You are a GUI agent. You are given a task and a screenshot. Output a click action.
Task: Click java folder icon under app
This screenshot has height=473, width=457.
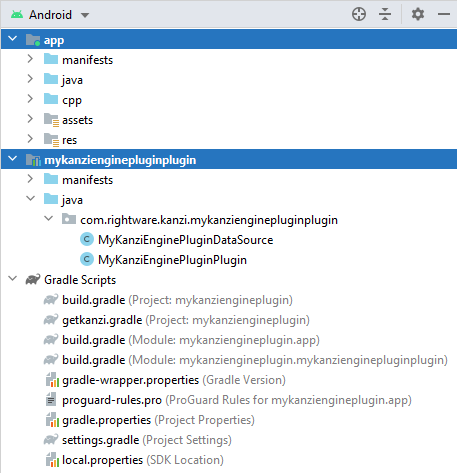(51, 79)
